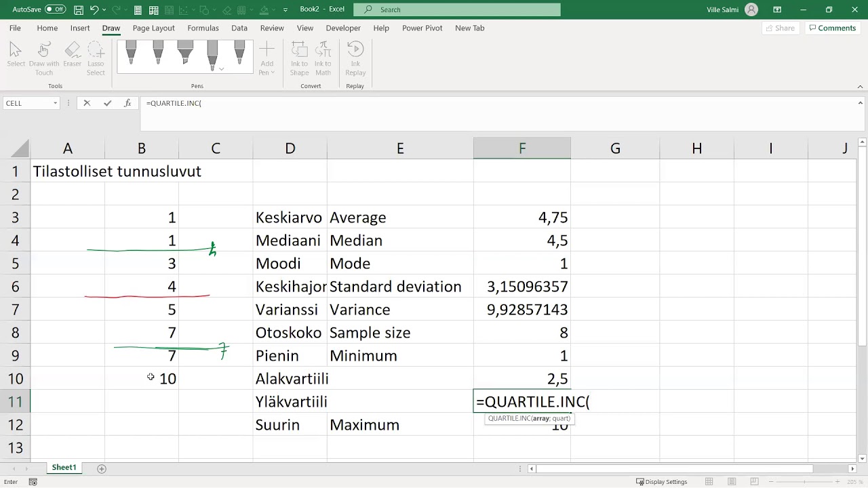
Task: Open the Review tab
Action: pyautogui.click(x=272, y=28)
